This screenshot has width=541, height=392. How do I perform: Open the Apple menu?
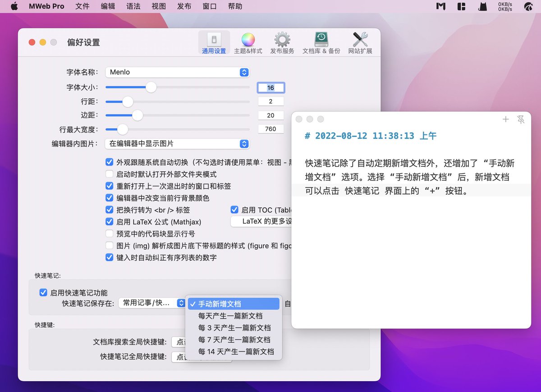point(14,6)
